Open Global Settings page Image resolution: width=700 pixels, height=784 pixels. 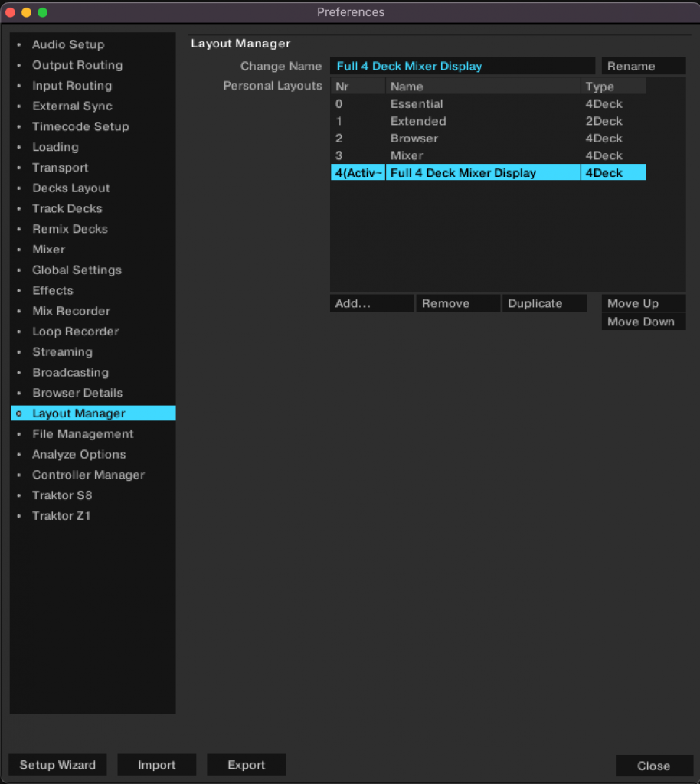(x=93, y=270)
